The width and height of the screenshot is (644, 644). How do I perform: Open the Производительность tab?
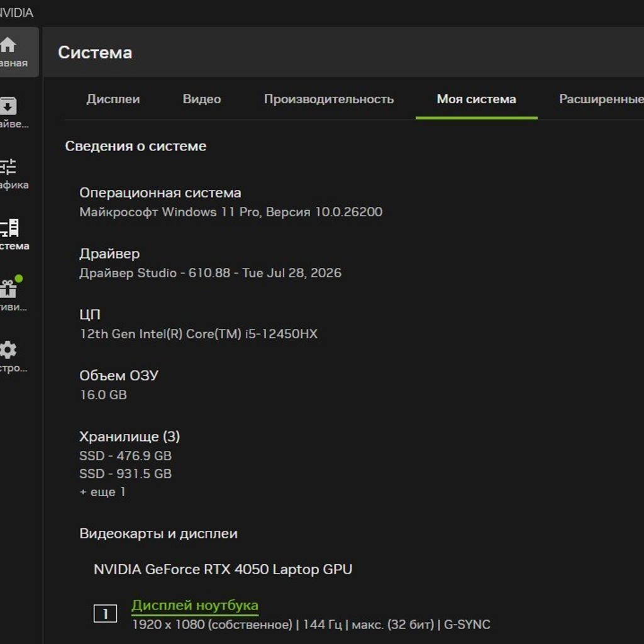pyautogui.click(x=328, y=99)
